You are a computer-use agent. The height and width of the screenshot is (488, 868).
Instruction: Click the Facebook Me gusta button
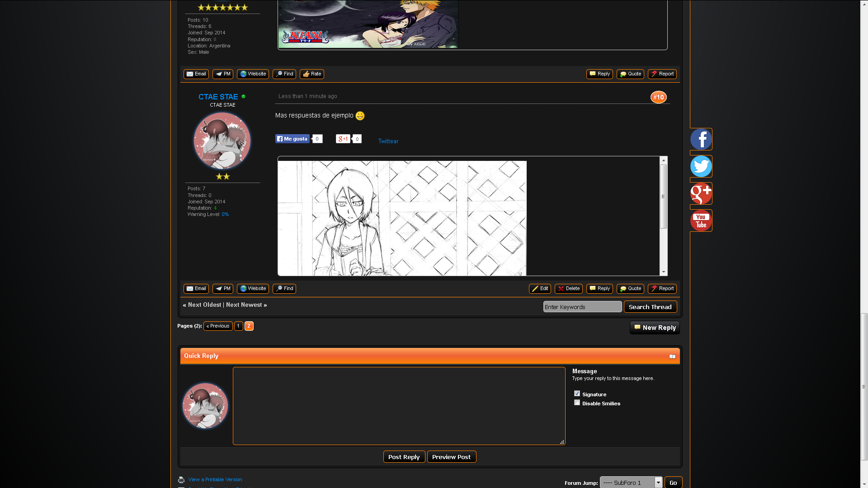(292, 139)
